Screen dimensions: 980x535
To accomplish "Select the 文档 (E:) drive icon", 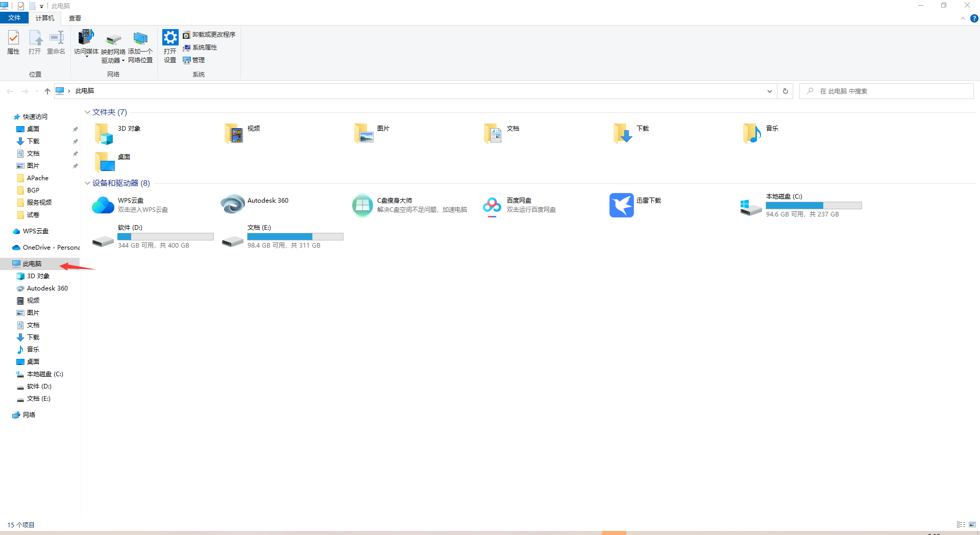I will click(x=233, y=241).
